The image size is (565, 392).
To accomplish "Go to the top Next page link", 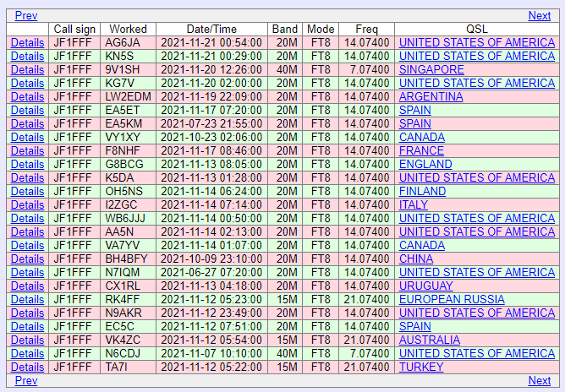I will [540, 15].
